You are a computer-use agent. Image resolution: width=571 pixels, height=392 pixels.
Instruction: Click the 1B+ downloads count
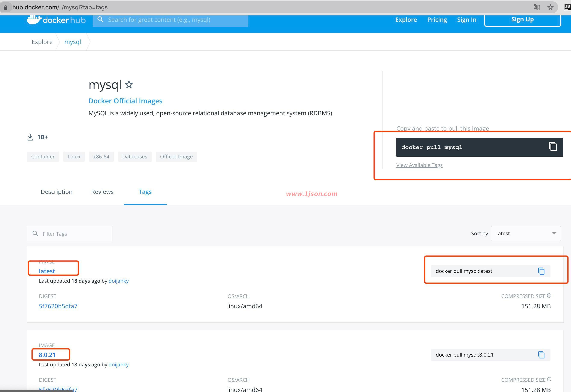point(43,137)
